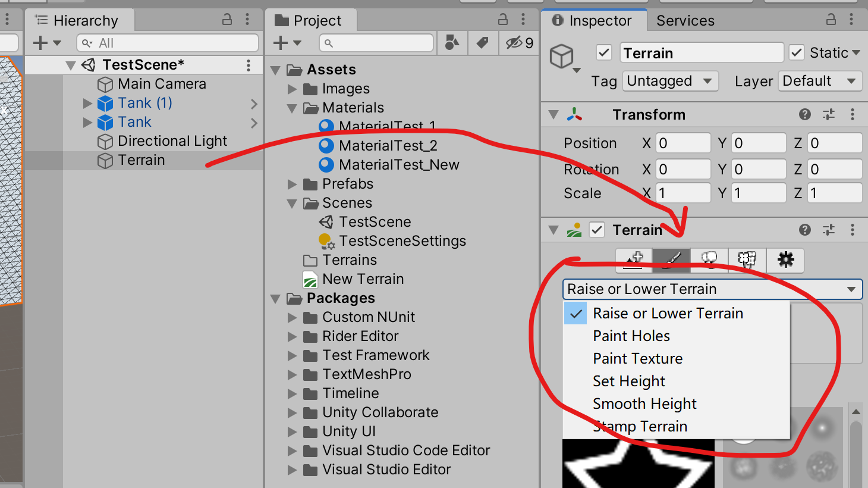The image size is (868, 488).
Task: Select the Paint Terrain brush tool icon
Action: [671, 260]
